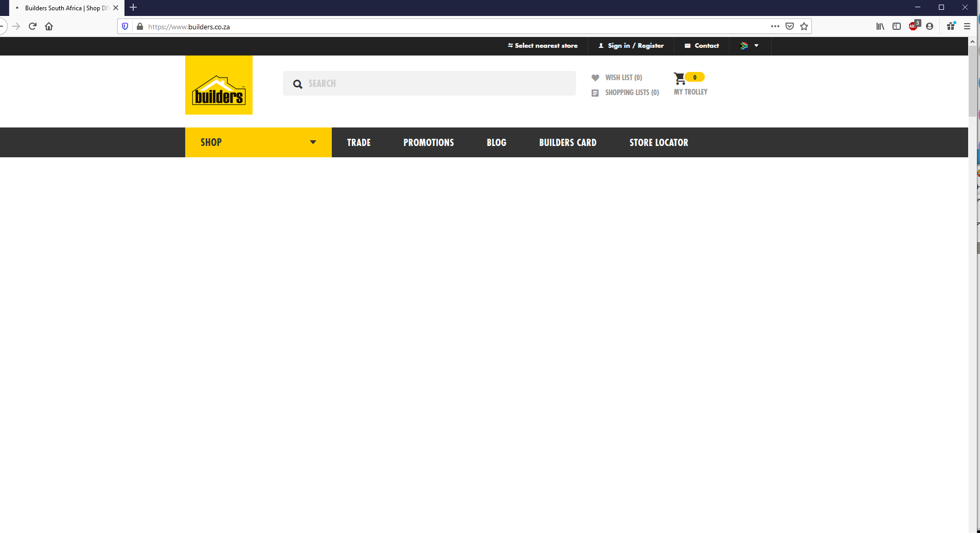980x533 pixels.
Task: Click the Save to Pocket icon
Action: click(x=790, y=26)
